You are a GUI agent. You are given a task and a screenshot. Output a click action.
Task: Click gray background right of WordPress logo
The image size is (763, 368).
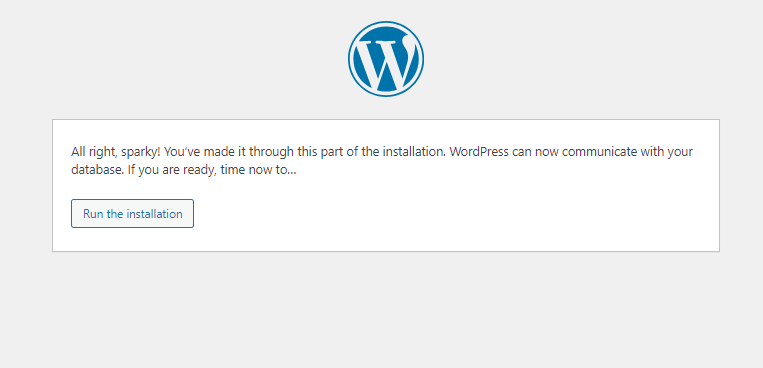(x=594, y=58)
